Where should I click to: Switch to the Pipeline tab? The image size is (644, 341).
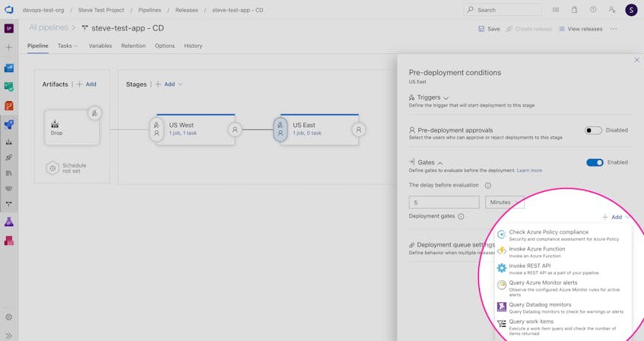(38, 46)
